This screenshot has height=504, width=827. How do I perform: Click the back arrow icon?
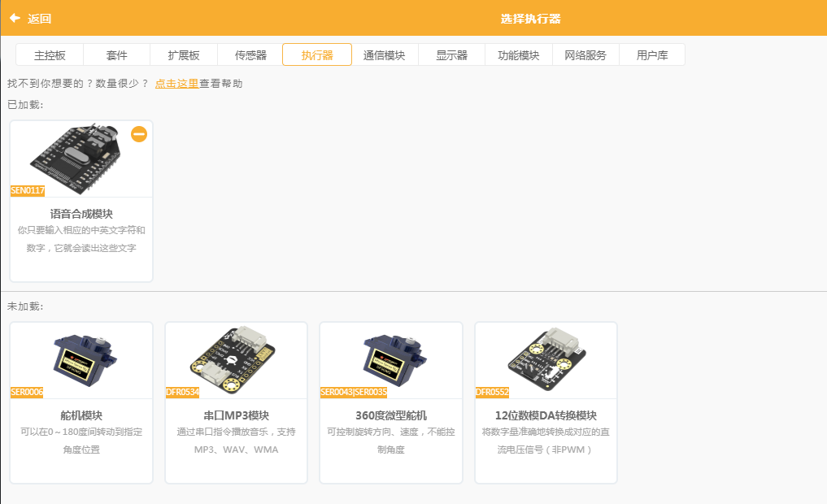tap(15, 19)
